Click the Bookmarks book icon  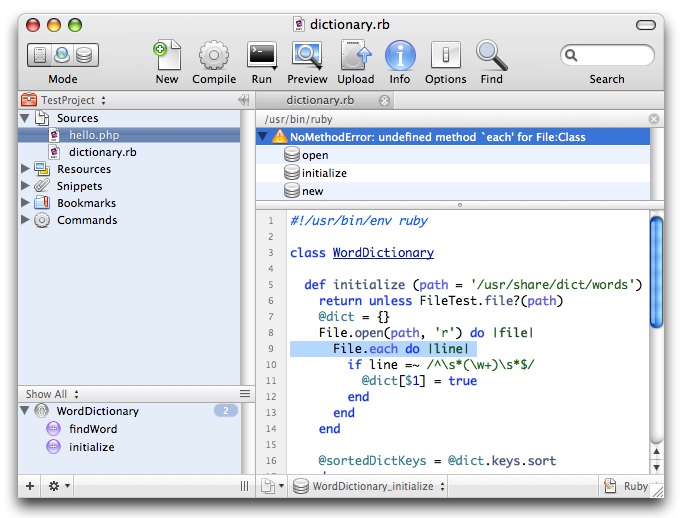[x=42, y=203]
